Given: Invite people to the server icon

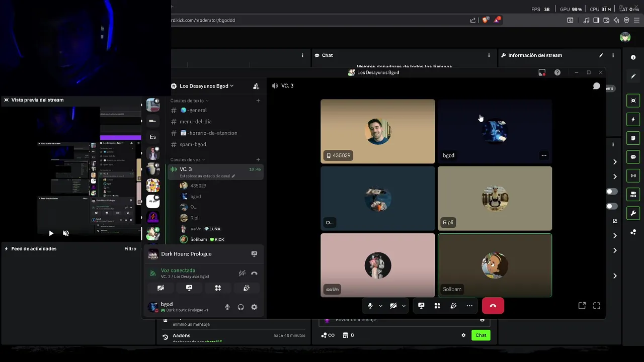Looking at the screenshot, I should [256, 86].
